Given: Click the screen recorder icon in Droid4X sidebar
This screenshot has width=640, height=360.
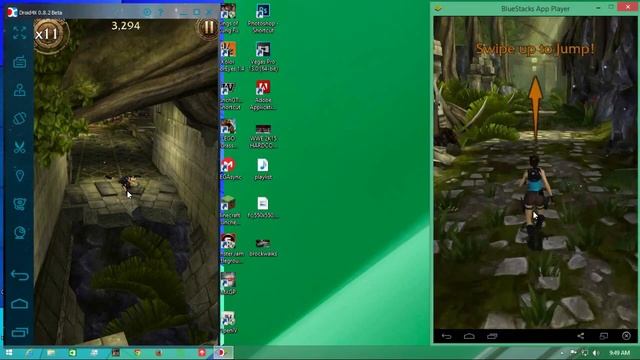Looking at the screenshot, I should coord(19,204).
